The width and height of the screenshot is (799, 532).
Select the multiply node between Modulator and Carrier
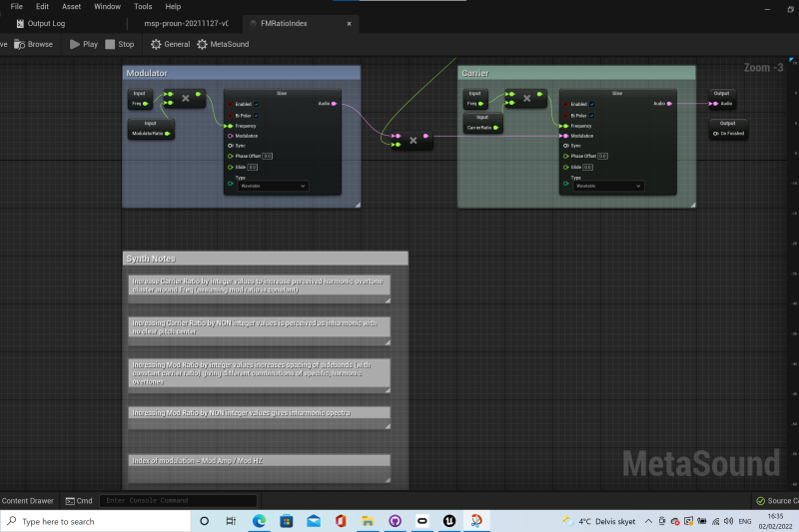point(412,141)
